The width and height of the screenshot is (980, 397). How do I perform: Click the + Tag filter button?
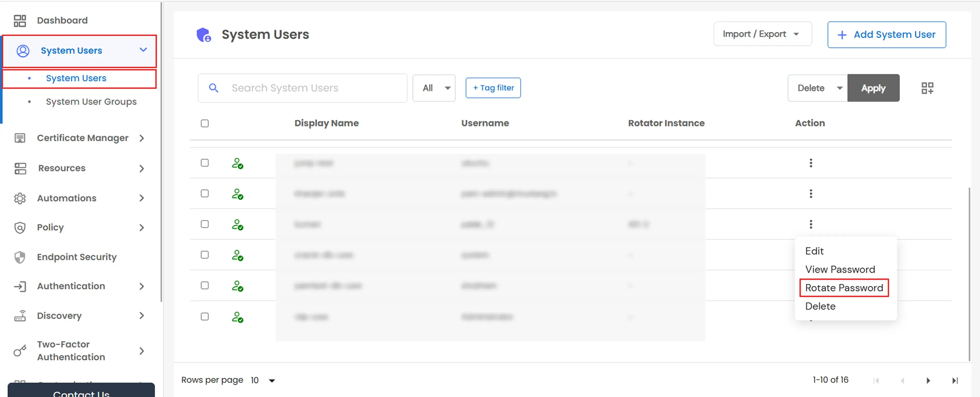[x=493, y=88]
